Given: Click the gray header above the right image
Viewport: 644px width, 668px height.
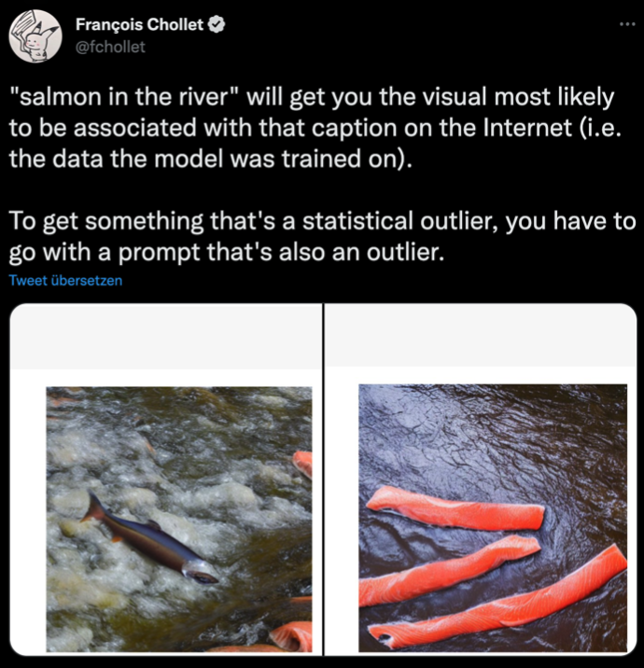Looking at the screenshot, I should pos(481,335).
